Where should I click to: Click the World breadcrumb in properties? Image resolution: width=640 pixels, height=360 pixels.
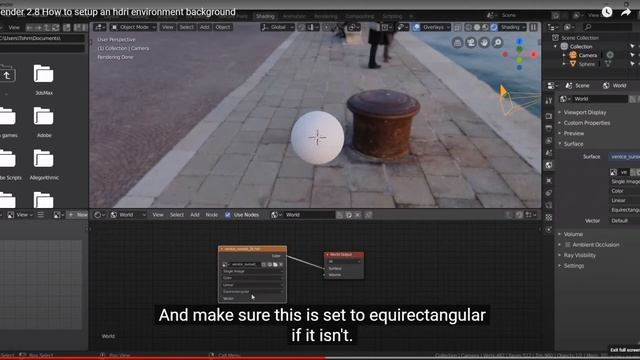[615, 85]
